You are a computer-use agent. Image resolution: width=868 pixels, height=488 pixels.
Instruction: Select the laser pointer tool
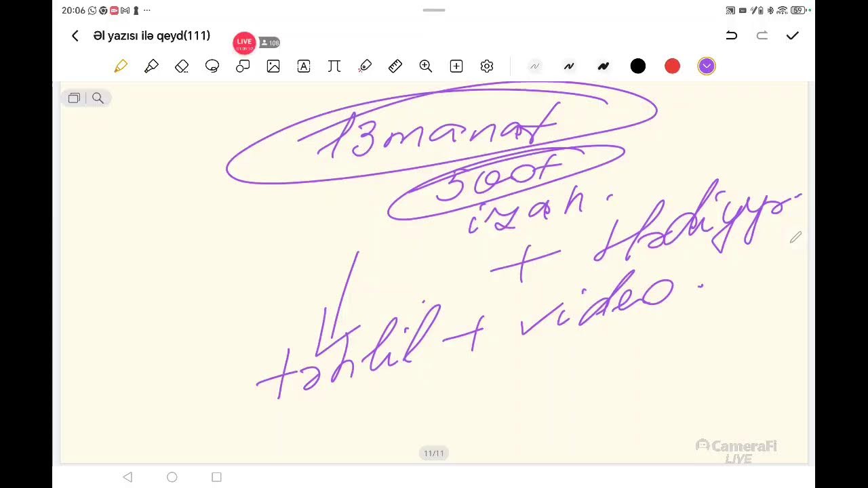coord(365,66)
